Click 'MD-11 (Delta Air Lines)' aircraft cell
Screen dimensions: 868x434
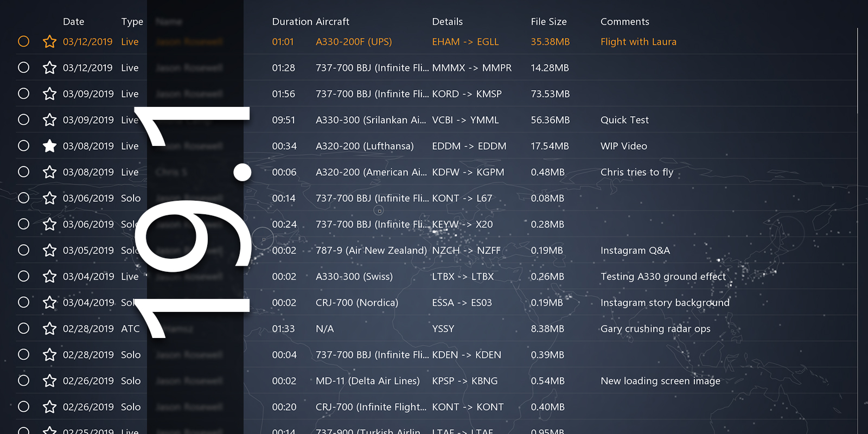coord(367,381)
